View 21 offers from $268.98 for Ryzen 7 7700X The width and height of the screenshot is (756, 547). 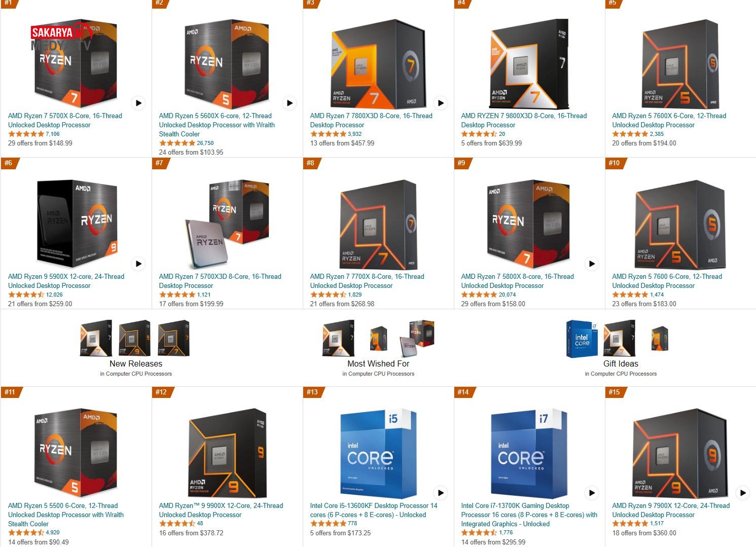[342, 304]
